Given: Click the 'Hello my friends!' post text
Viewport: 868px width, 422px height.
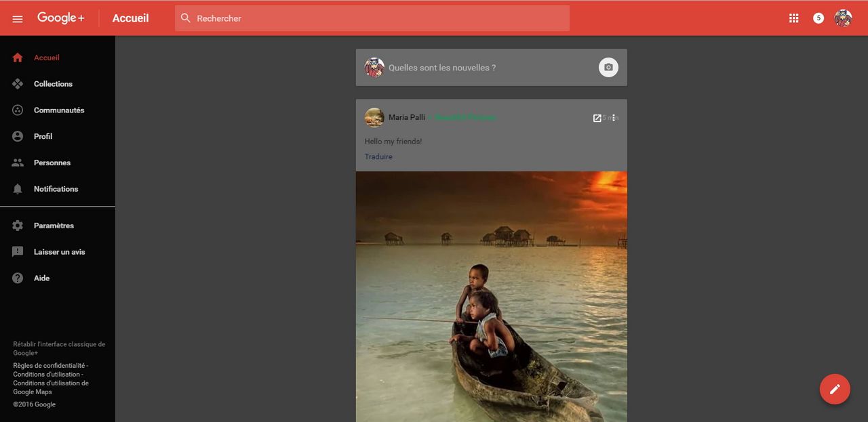Looking at the screenshot, I should tap(393, 142).
